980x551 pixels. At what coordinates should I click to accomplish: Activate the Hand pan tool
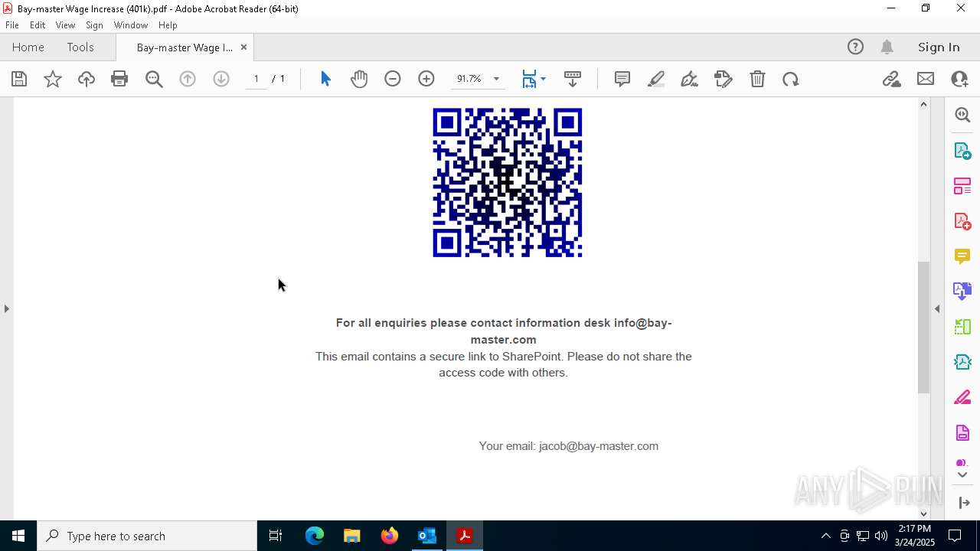click(x=359, y=79)
